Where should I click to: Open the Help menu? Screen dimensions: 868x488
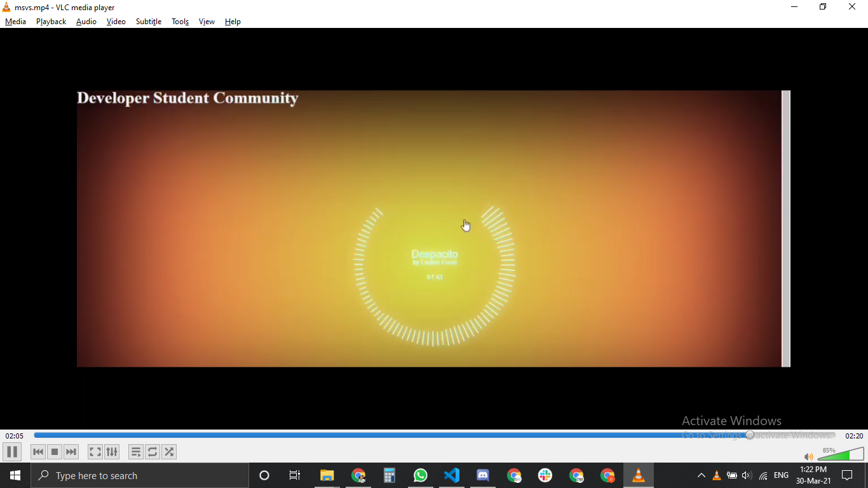(233, 22)
